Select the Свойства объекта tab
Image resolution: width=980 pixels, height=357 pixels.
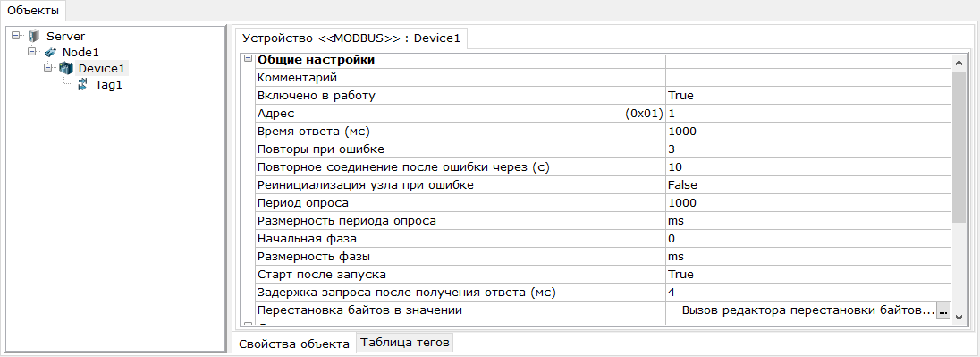pos(294,344)
